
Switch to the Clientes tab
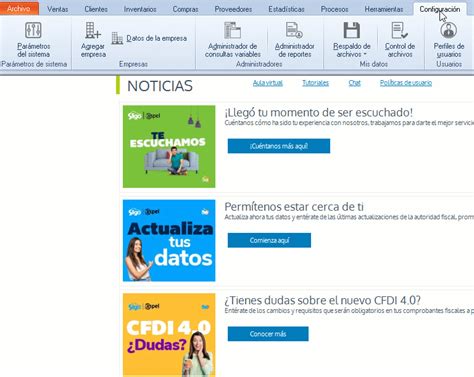pyautogui.click(x=96, y=9)
